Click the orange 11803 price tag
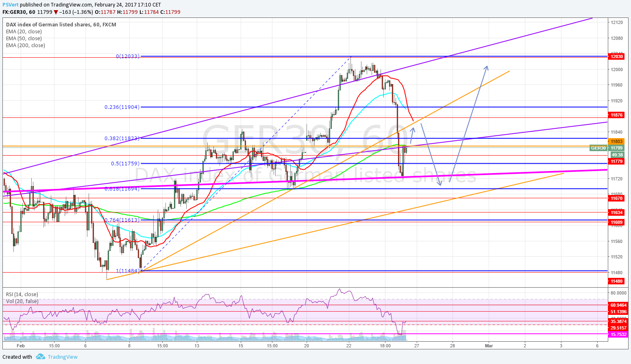 (x=616, y=141)
